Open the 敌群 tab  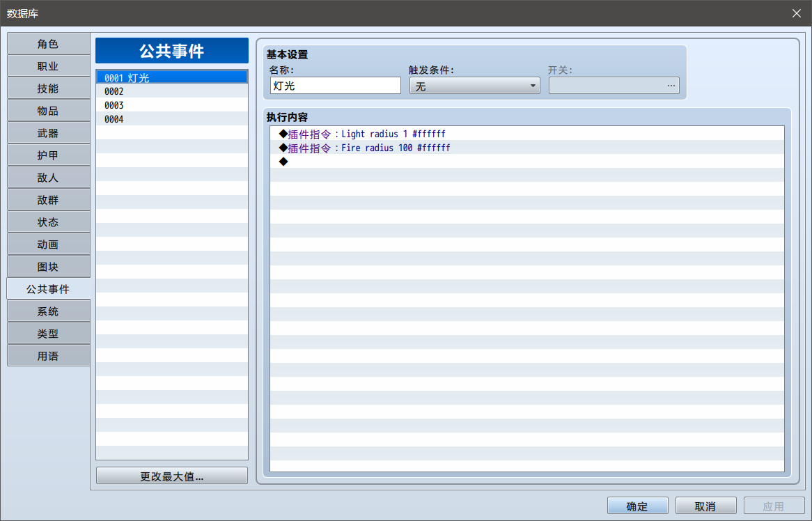coord(48,200)
